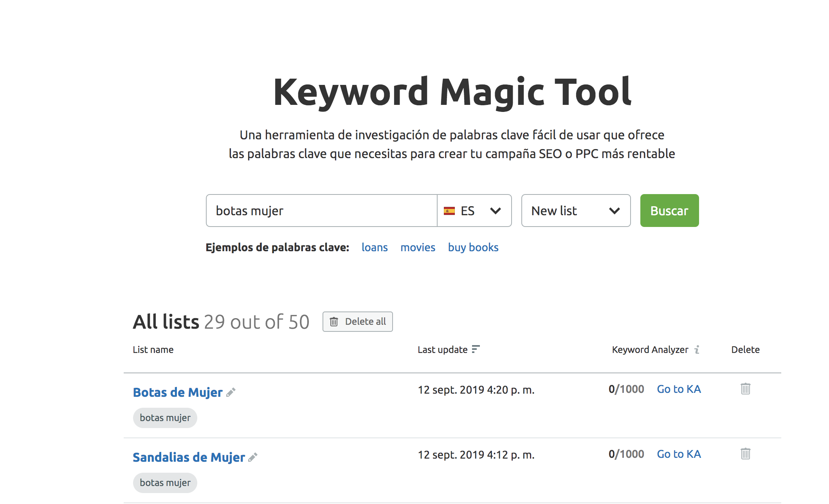Click the Last update sort icon
Image resolution: width=829 pixels, height=504 pixels.
[477, 349]
